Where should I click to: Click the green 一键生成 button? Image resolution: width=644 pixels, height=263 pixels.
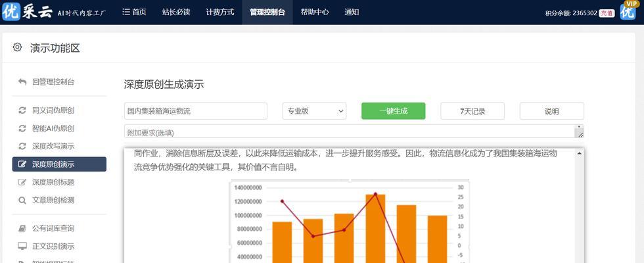pyautogui.click(x=394, y=111)
